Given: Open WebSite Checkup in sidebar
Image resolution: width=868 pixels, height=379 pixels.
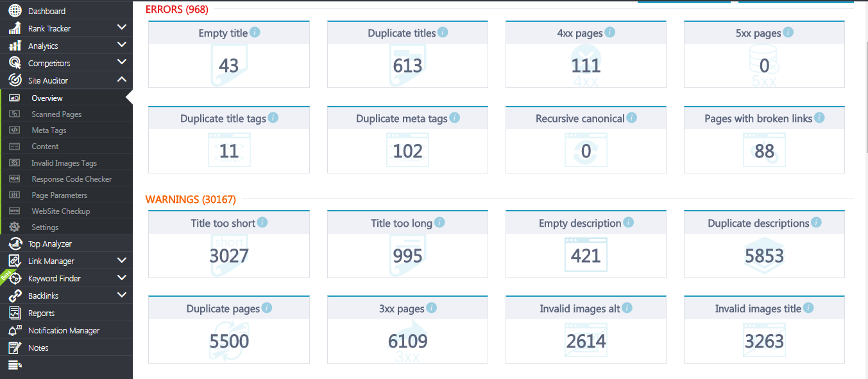Looking at the screenshot, I should [x=66, y=211].
